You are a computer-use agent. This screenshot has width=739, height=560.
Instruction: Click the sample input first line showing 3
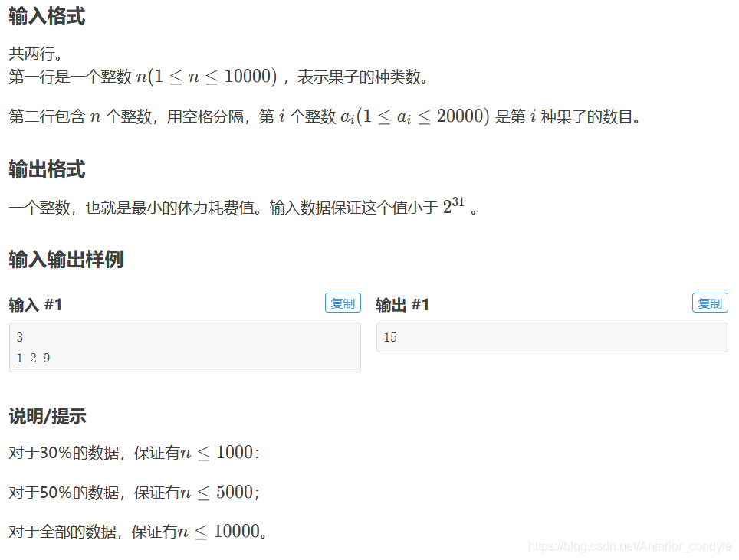19,337
